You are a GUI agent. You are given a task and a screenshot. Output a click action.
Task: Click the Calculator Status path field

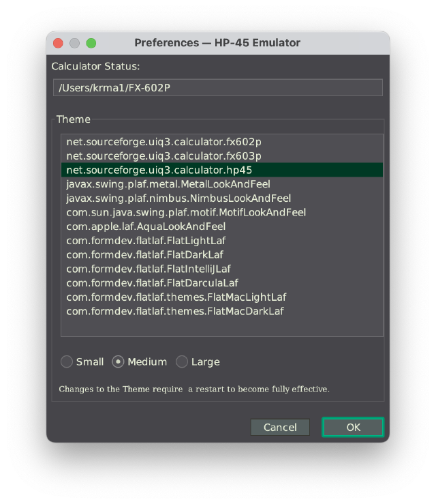(218, 87)
